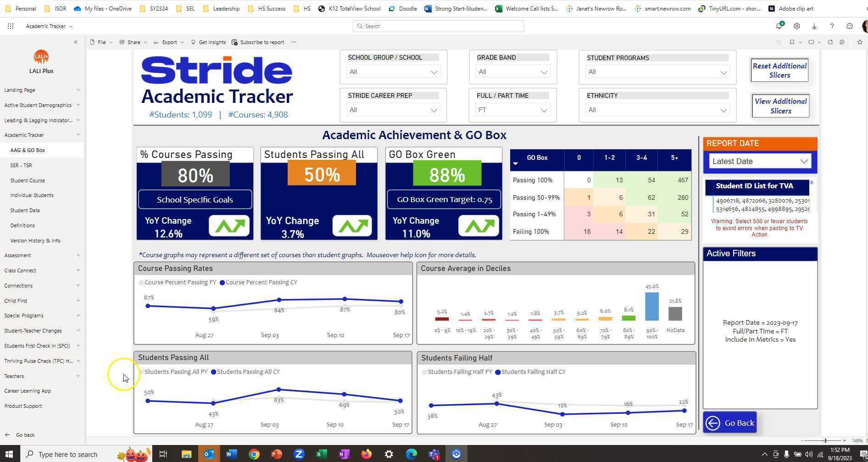This screenshot has width=868, height=462.
Task: Open Chrome from the taskbar
Action: [254, 454]
